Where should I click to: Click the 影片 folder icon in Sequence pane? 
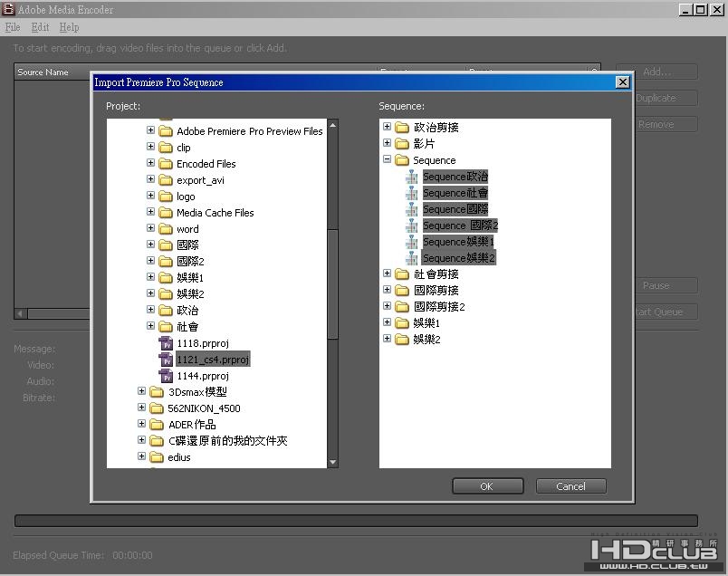tap(402, 143)
